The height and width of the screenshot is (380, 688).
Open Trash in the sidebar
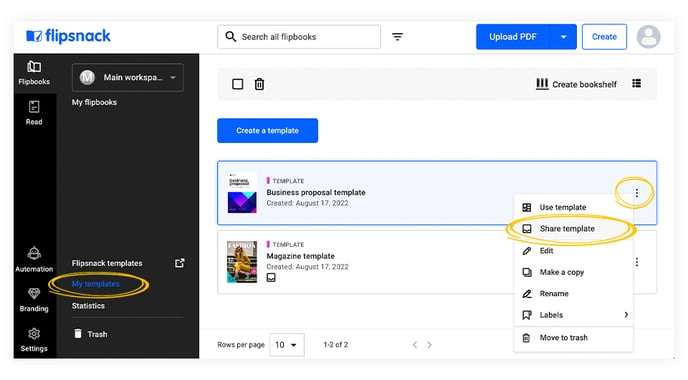click(x=90, y=334)
